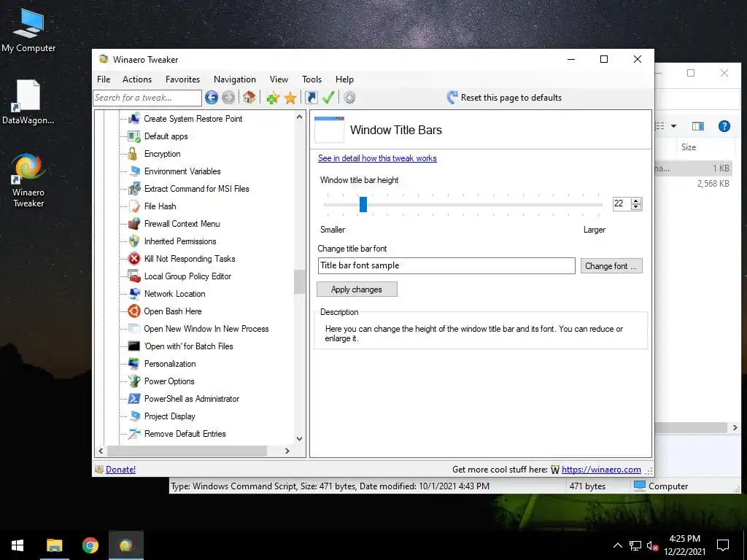Screen dimensions: 747x560
Task: Click the Local Group Policy Editor icon
Action: point(134,276)
